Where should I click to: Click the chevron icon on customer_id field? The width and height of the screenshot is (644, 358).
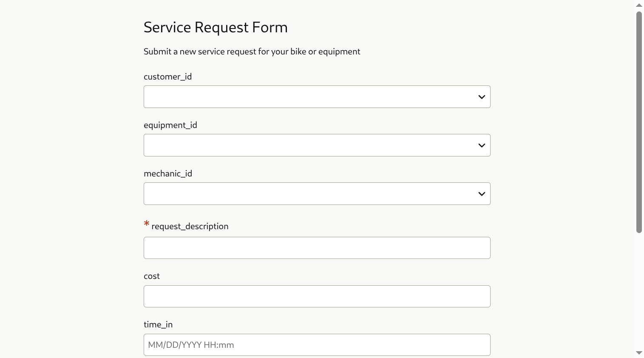[481, 97]
